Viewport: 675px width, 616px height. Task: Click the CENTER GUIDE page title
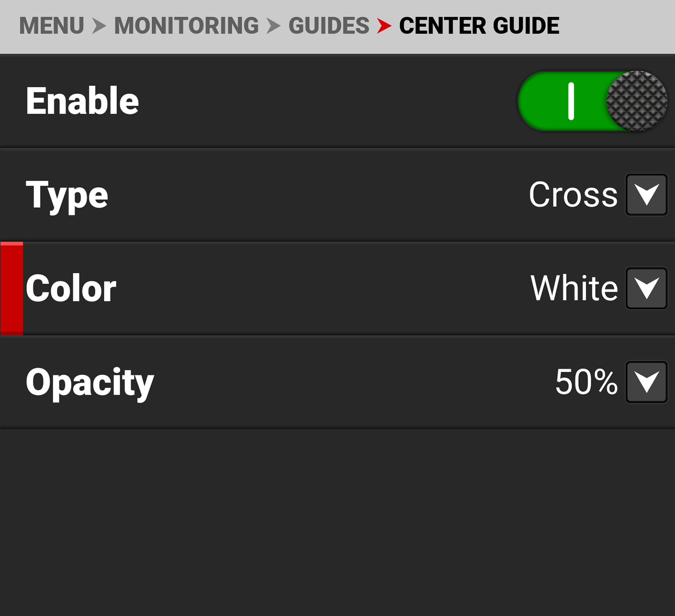tap(479, 26)
